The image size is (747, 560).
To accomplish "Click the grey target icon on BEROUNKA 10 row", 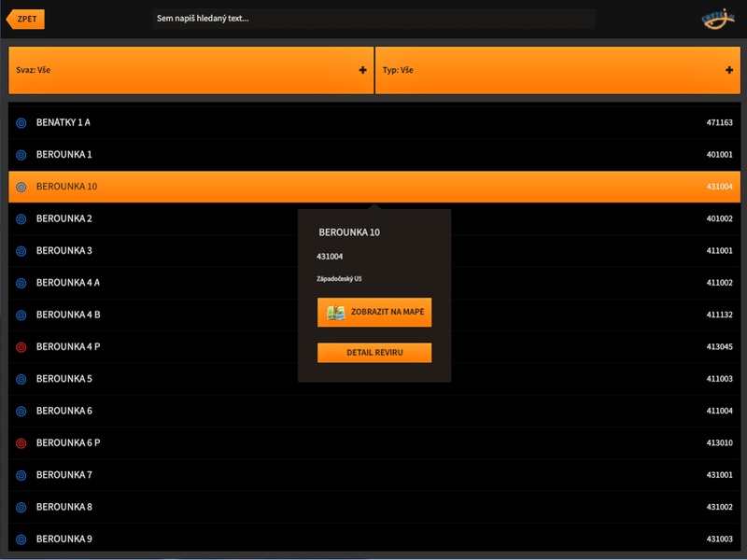I will click(x=21, y=188).
